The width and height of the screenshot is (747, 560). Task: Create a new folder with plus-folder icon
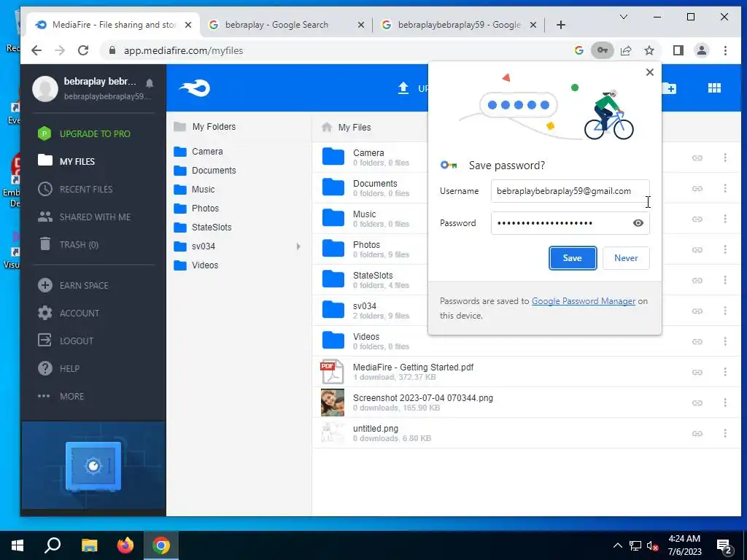pos(669,88)
